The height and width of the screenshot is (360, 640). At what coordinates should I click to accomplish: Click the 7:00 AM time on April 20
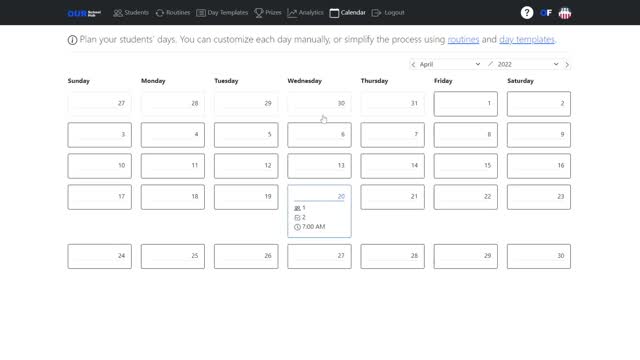pyautogui.click(x=313, y=227)
